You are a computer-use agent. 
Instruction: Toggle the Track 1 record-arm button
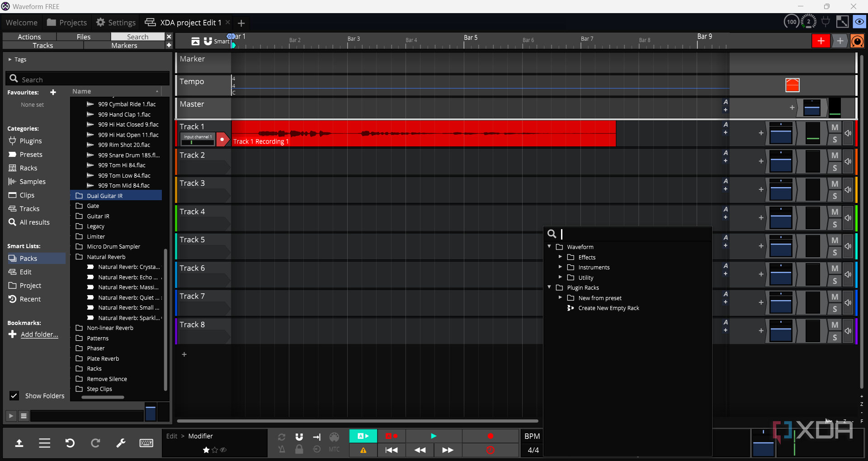[222, 140]
